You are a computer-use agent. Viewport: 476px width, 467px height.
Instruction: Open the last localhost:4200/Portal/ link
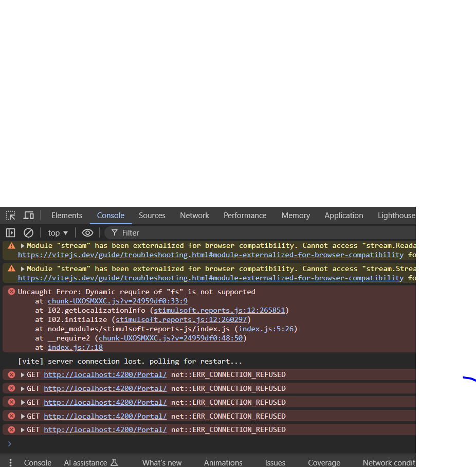(x=105, y=429)
